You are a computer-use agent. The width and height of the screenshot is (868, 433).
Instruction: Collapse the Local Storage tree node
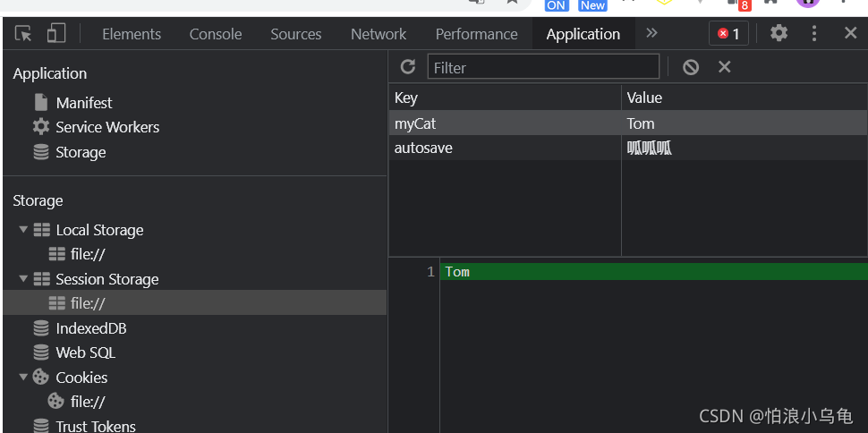point(22,229)
